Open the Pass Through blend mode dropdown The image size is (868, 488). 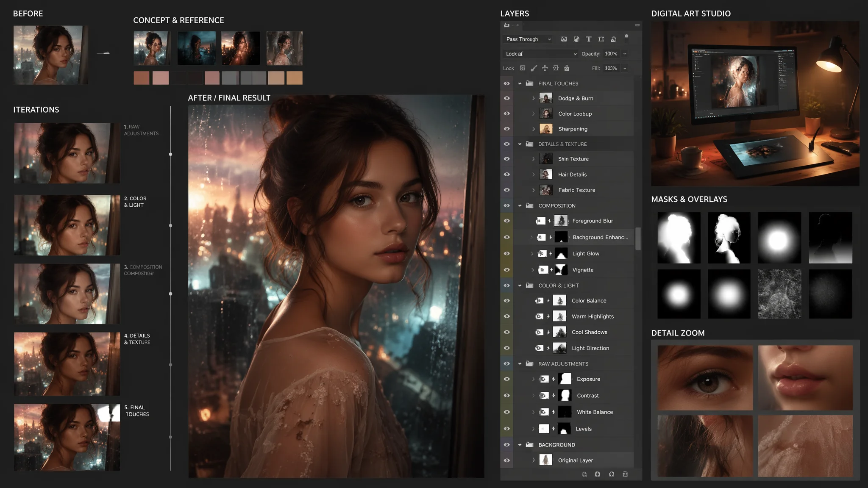coord(529,39)
